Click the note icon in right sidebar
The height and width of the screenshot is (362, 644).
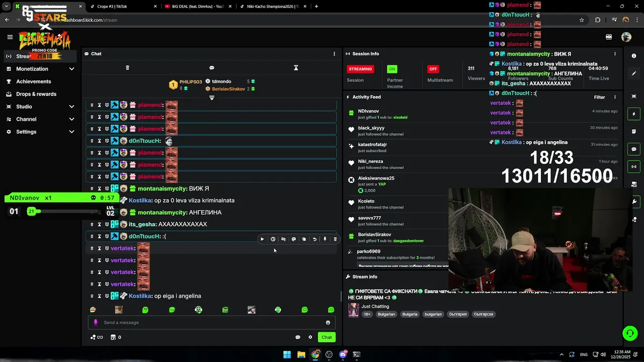(634, 132)
